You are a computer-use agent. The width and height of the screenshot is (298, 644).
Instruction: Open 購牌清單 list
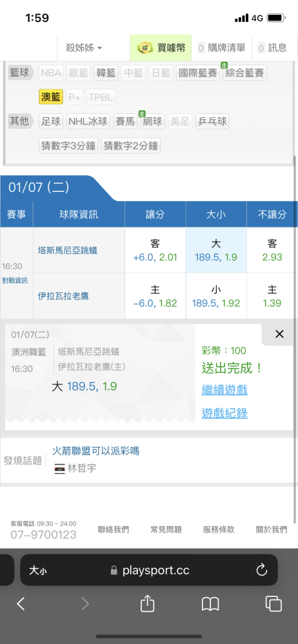[222, 48]
